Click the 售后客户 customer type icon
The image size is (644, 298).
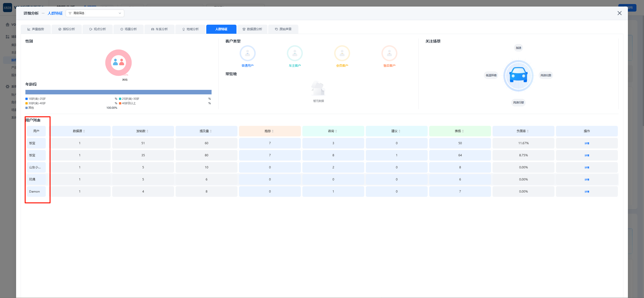[x=389, y=53]
